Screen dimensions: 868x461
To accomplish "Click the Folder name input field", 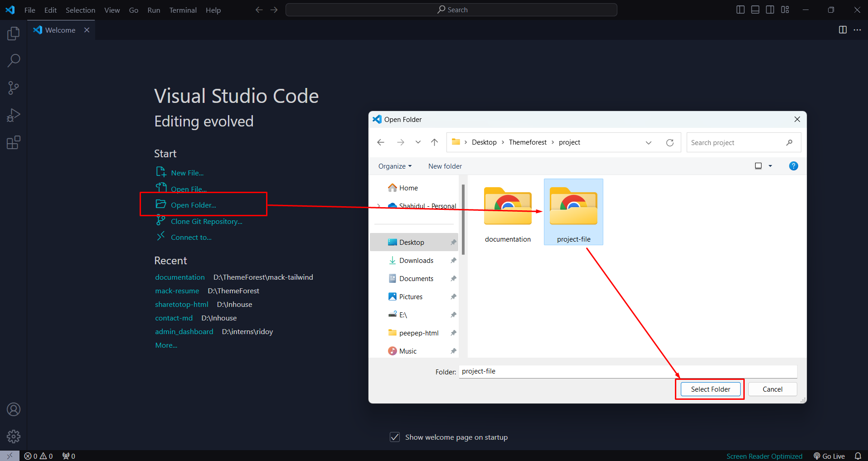I will click(x=628, y=371).
